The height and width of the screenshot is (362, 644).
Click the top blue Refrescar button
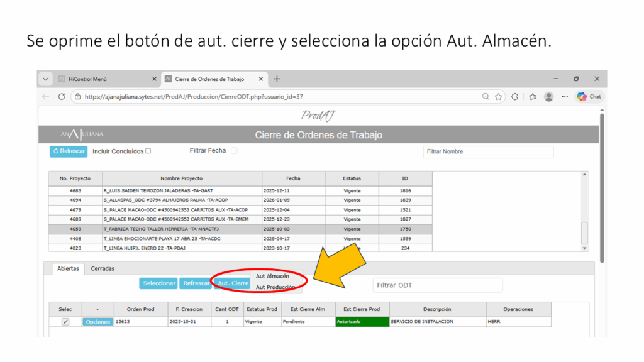[69, 151]
